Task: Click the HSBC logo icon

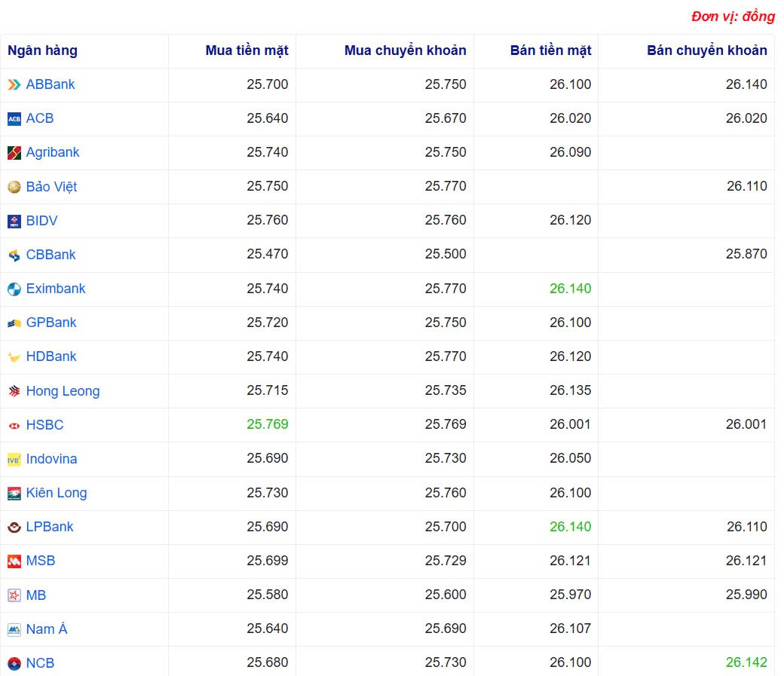Action: (x=13, y=424)
